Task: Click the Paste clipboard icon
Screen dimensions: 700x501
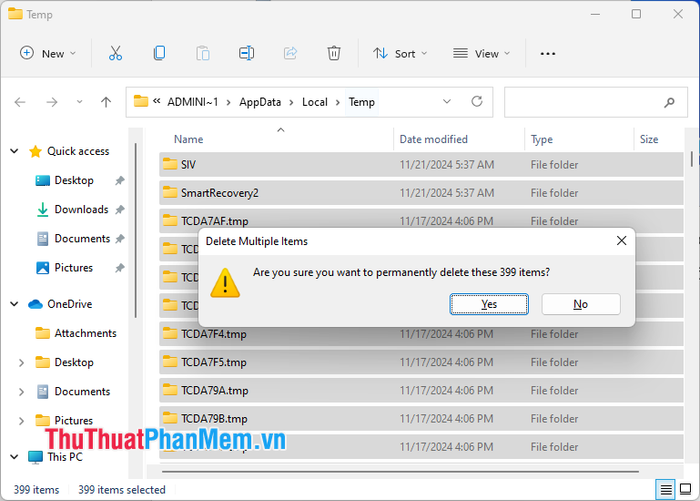Action: point(203,53)
